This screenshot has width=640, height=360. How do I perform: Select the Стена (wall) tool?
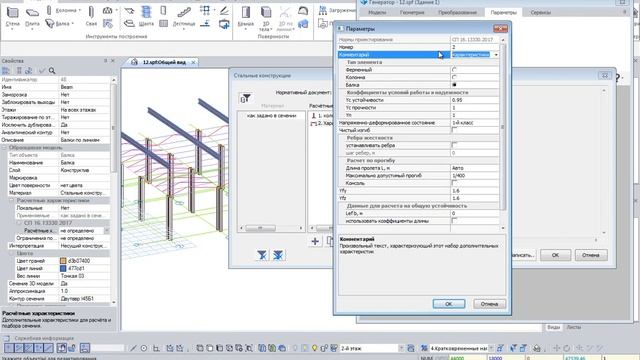click(13, 17)
